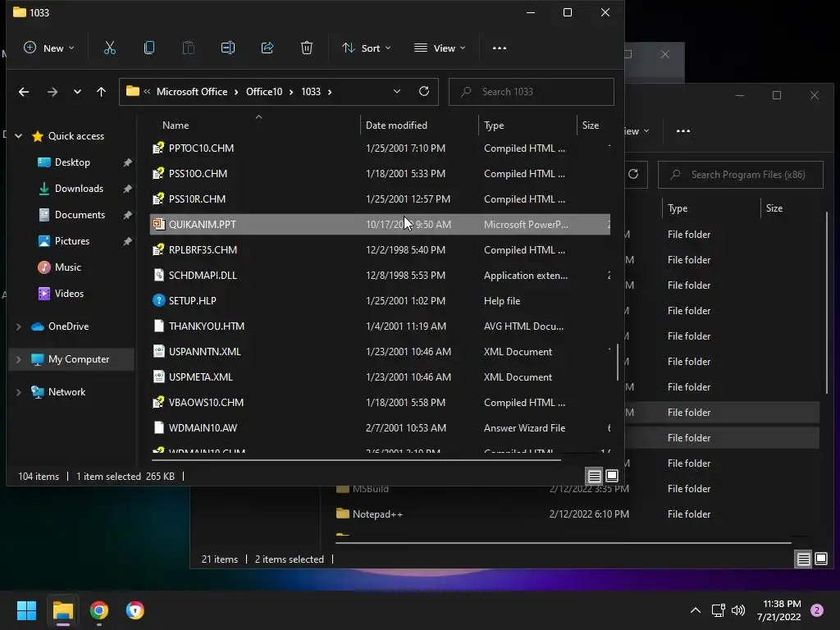Select the PSS10O.CHM file
This screenshot has width=840, height=630.
tap(380, 174)
